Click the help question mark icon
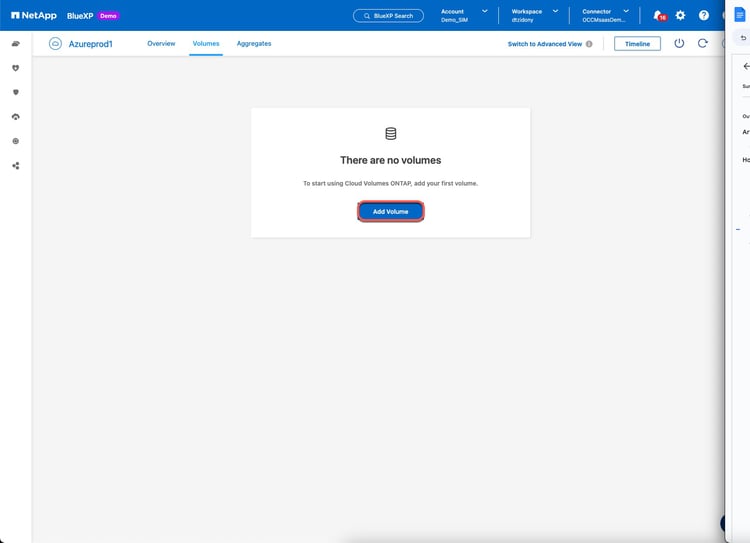 click(x=704, y=15)
